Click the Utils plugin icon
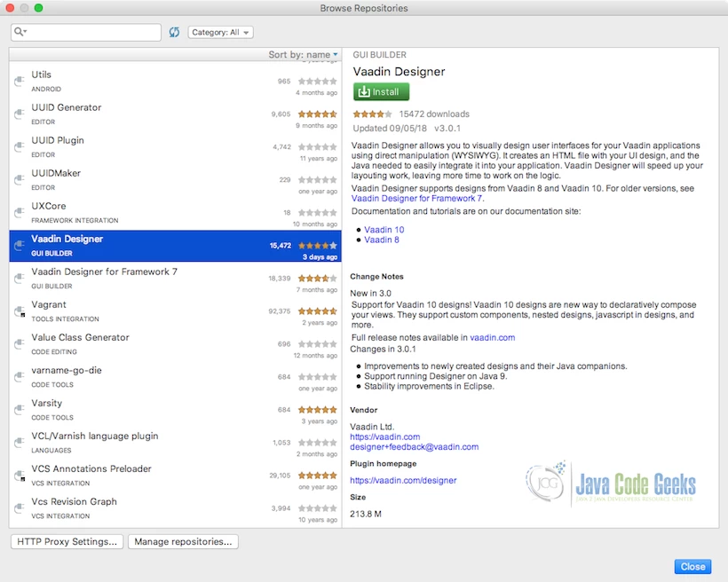Image resolution: width=728 pixels, height=582 pixels. click(19, 81)
